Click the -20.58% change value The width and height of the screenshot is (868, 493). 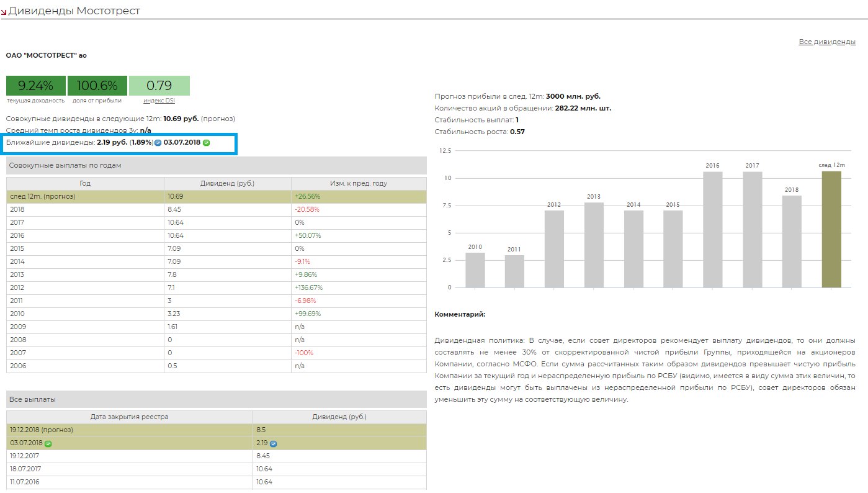tap(307, 209)
